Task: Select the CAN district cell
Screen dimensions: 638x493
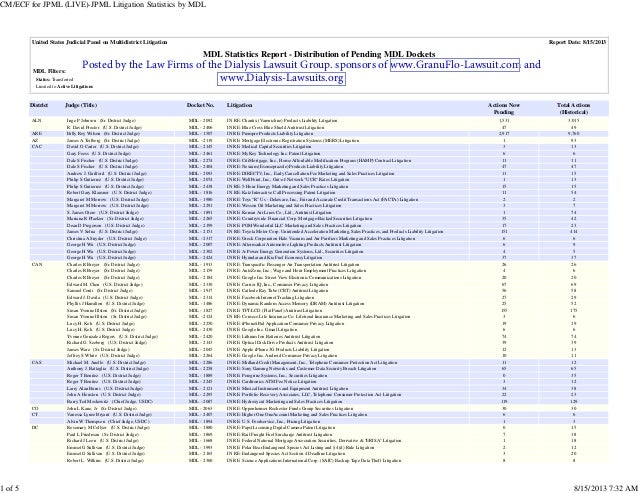Action: (37, 264)
